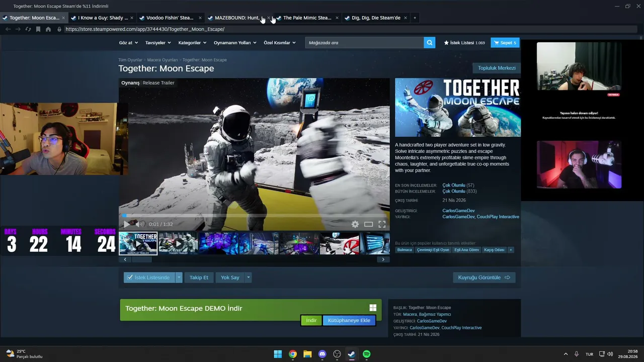Viewport: 644px width, 362px height.
Task: Expand the wishlist options dropdown arrow
Action: [179, 278]
